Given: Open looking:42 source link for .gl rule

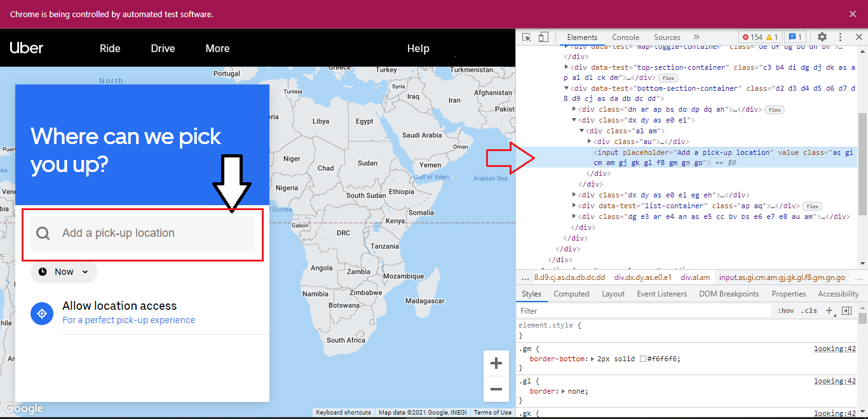Looking at the screenshot, I should point(835,381).
